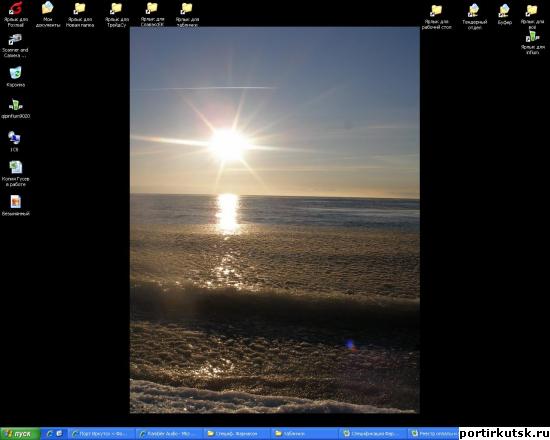
Task: Open the network computers icon below qipinfium9020
Action: 14,141
